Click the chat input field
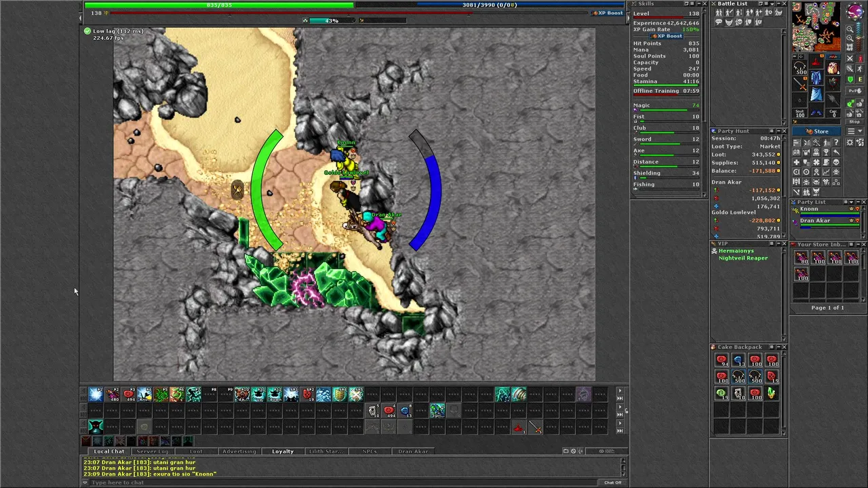The height and width of the screenshot is (488, 868). [342, 483]
